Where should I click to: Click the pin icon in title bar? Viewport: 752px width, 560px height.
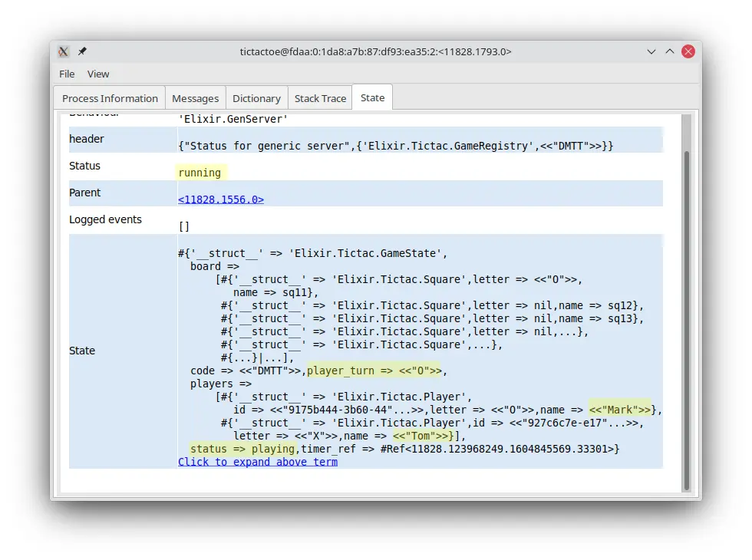click(82, 51)
